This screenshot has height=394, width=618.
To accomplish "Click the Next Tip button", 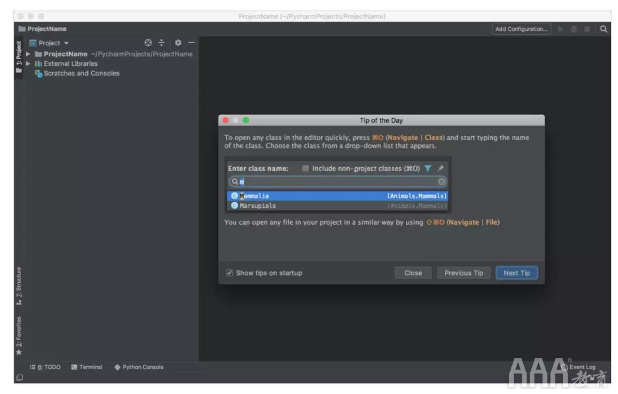I will tap(517, 273).
